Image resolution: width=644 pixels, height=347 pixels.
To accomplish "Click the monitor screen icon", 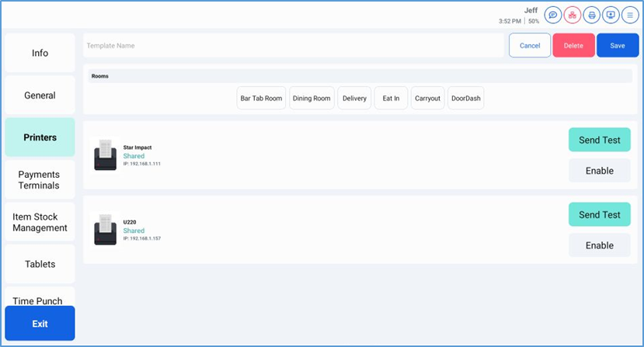I will [x=611, y=15].
